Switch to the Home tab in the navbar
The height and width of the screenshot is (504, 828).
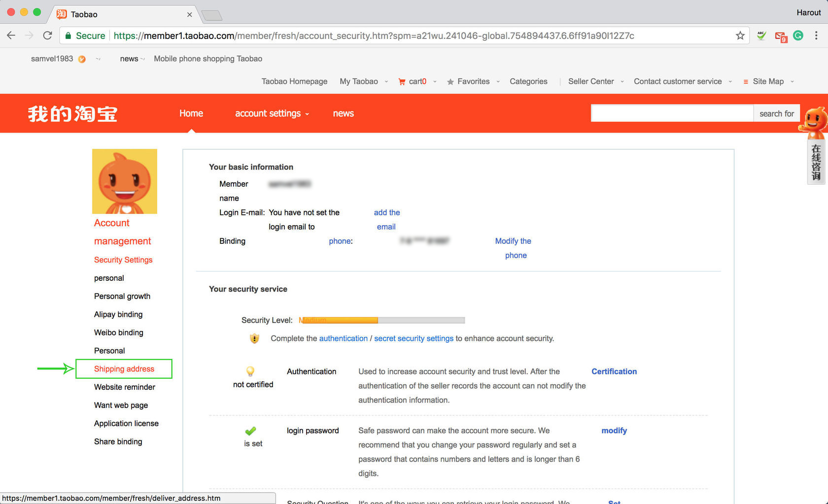coord(191,113)
